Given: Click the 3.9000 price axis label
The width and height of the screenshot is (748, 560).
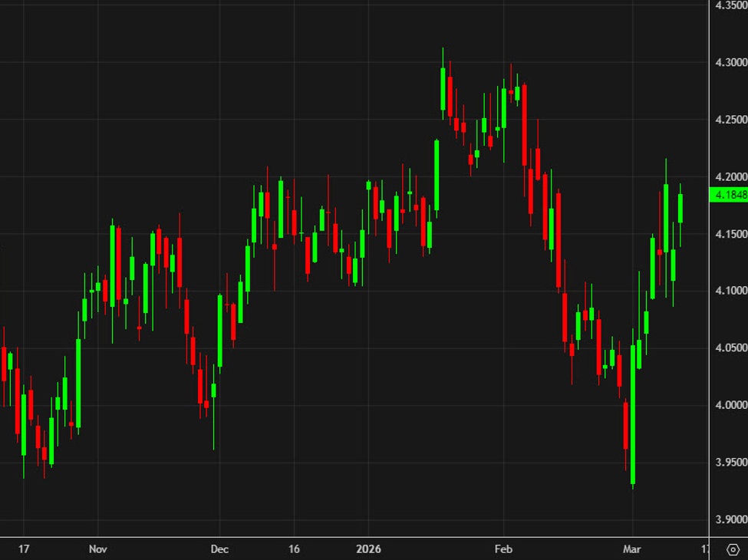Looking at the screenshot, I should (x=729, y=519).
